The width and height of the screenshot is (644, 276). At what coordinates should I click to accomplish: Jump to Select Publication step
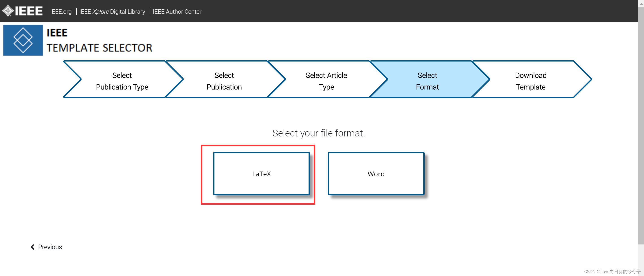point(224,81)
